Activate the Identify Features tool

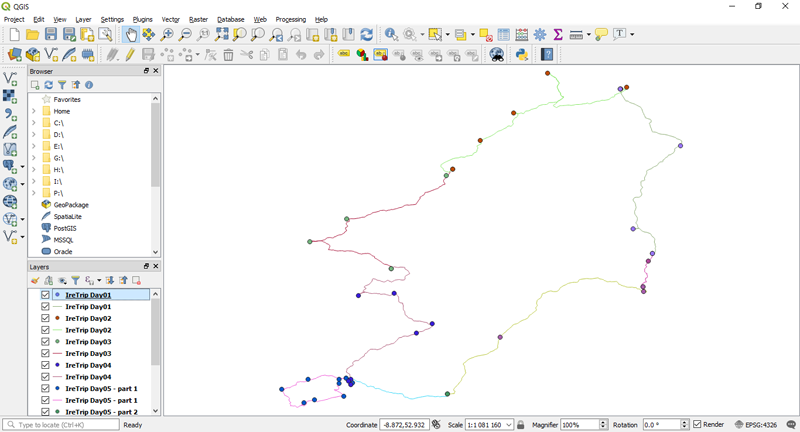(391, 34)
